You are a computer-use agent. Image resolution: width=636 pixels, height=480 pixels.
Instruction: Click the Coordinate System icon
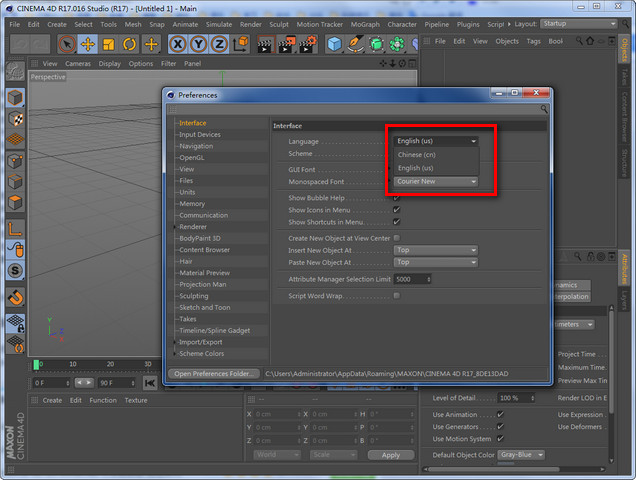(x=240, y=44)
